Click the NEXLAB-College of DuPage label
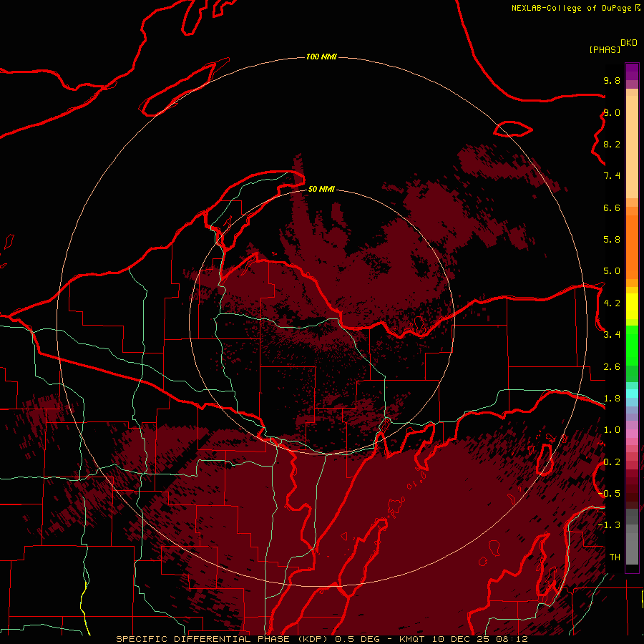Screen dimensions: 644x644 tap(572, 8)
